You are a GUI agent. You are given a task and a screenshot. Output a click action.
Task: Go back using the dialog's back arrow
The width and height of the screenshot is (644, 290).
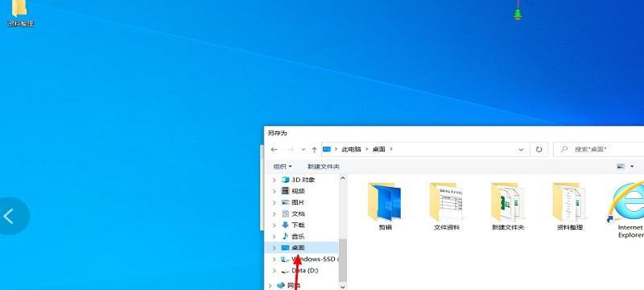275,150
